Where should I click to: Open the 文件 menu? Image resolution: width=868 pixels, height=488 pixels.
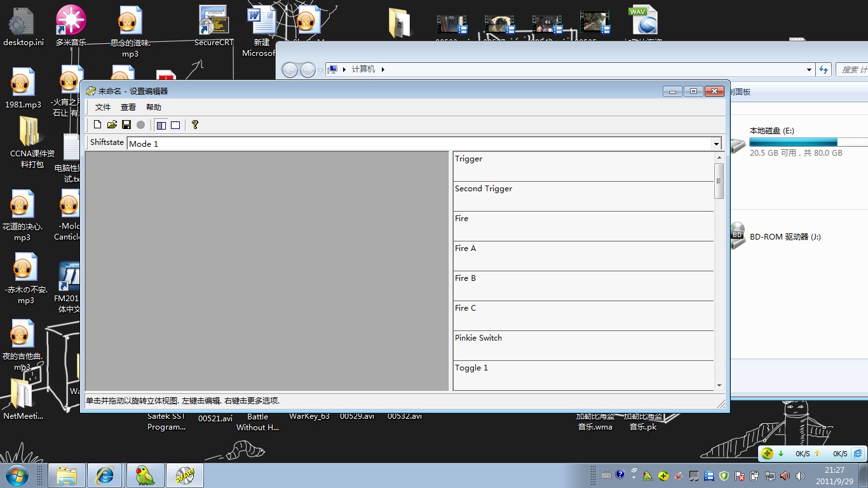[x=103, y=107]
